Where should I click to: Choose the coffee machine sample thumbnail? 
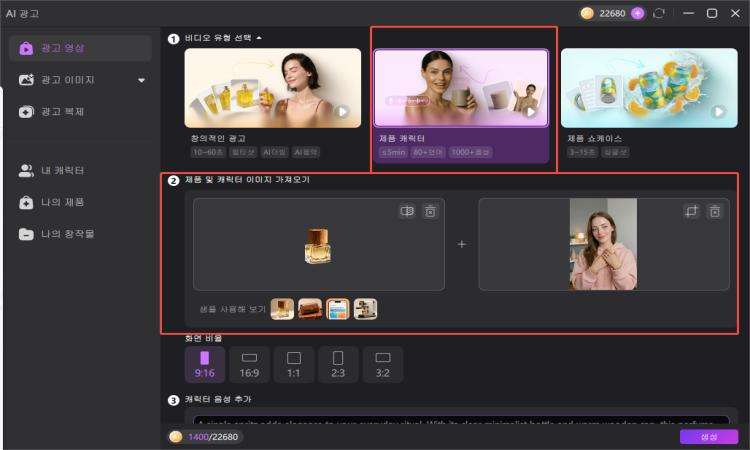pos(365,309)
